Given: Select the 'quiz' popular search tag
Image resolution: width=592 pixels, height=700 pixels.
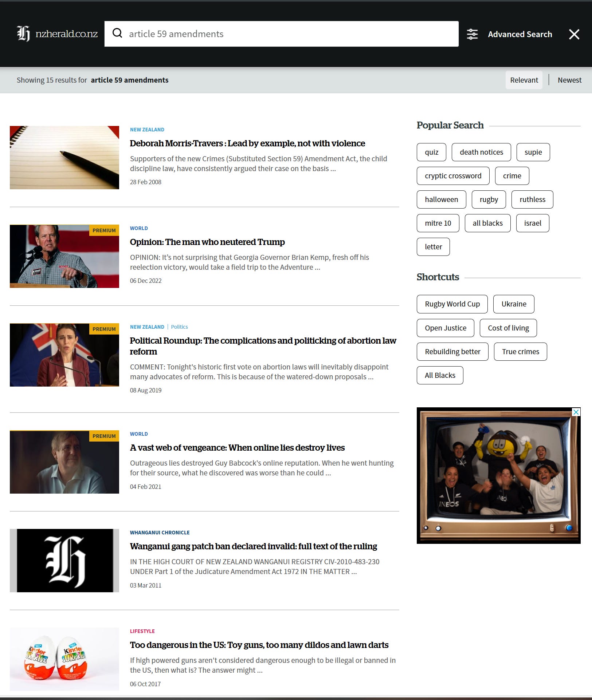Looking at the screenshot, I should point(431,152).
